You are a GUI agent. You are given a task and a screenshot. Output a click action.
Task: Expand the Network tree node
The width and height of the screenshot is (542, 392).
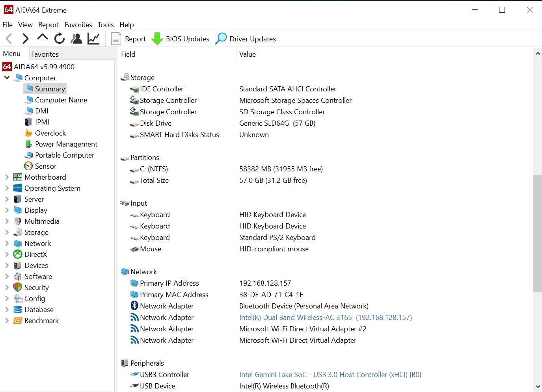tap(7, 243)
